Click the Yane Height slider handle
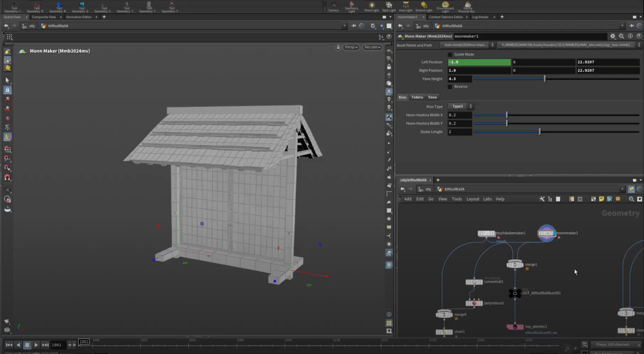The height and width of the screenshot is (354, 644). pyautogui.click(x=545, y=79)
